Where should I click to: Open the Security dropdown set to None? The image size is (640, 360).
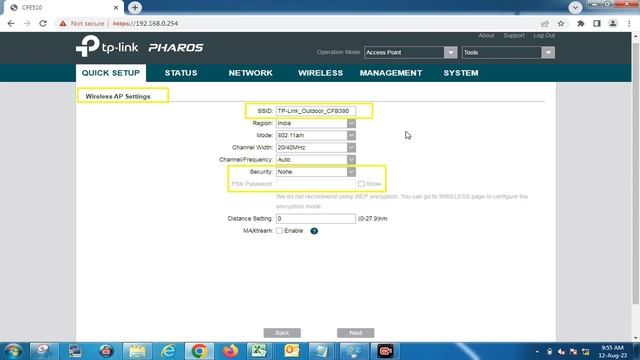pyautogui.click(x=316, y=172)
